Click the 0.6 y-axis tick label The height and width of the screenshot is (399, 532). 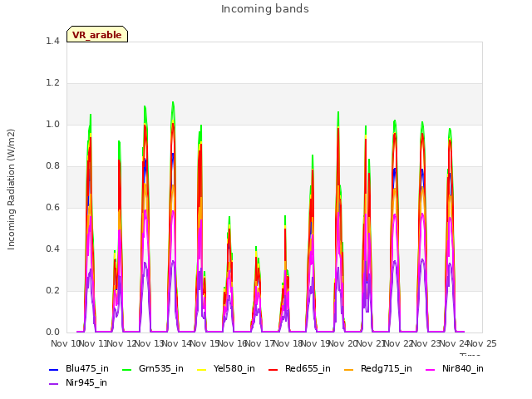[52, 207]
